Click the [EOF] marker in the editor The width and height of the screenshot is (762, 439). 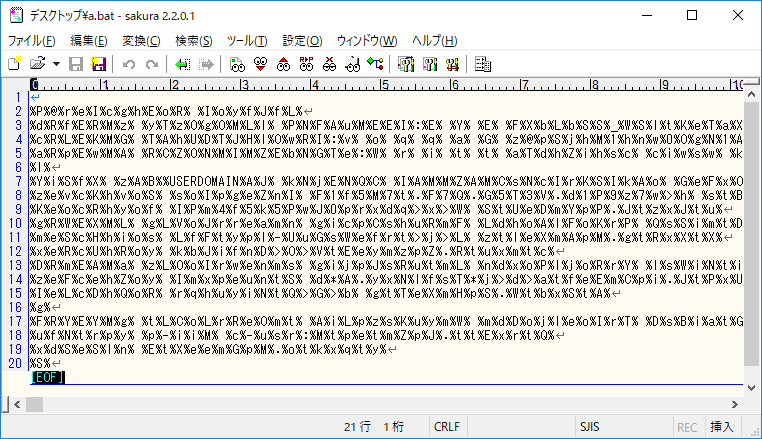pyautogui.click(x=48, y=377)
